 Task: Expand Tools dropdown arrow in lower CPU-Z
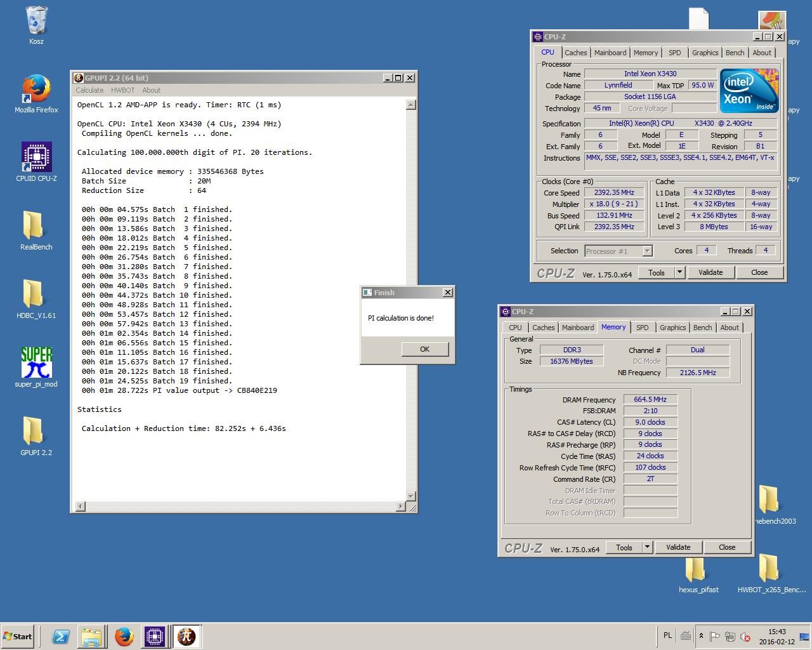click(x=647, y=547)
